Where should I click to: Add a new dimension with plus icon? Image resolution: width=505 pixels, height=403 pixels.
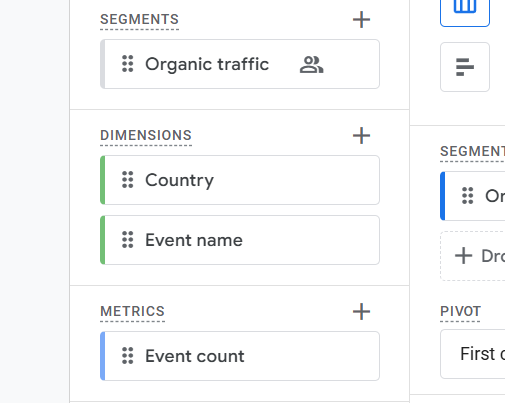click(x=361, y=136)
